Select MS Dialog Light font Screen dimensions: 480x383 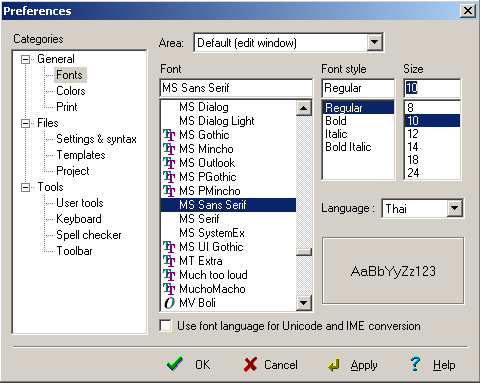(x=217, y=121)
